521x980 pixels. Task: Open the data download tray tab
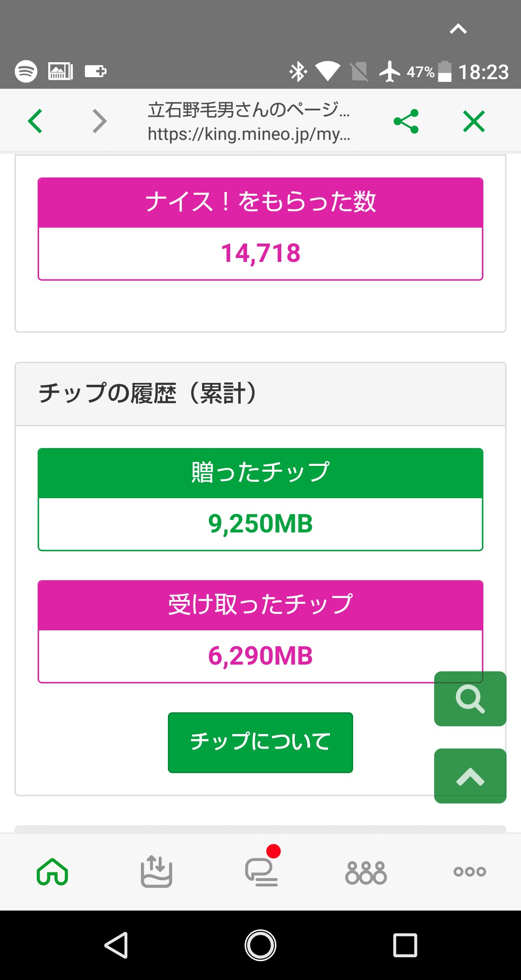tap(156, 871)
